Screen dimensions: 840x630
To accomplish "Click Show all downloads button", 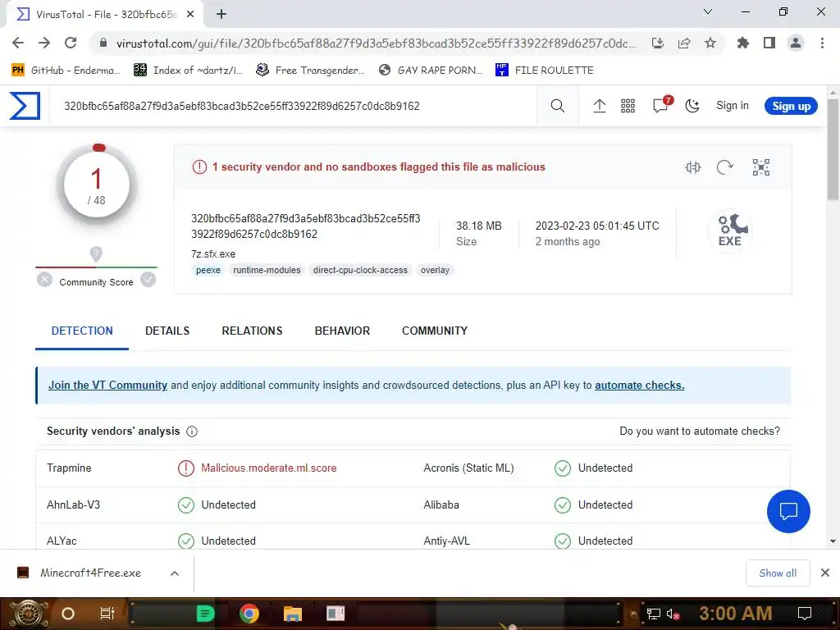I will tap(778, 573).
